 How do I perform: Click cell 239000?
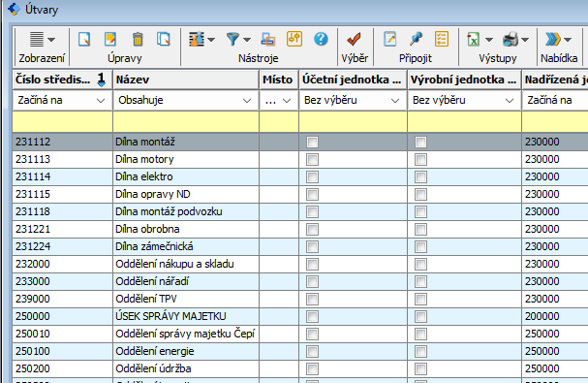point(62,299)
